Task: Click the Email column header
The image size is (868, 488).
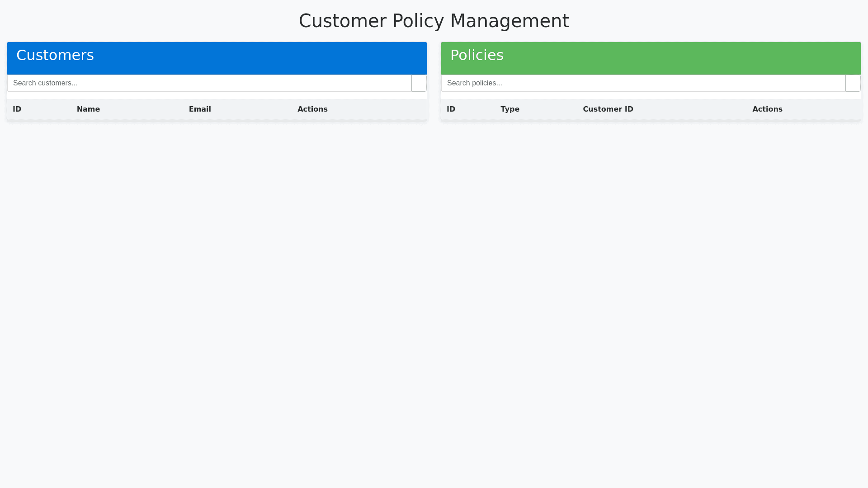Action: coord(200,109)
